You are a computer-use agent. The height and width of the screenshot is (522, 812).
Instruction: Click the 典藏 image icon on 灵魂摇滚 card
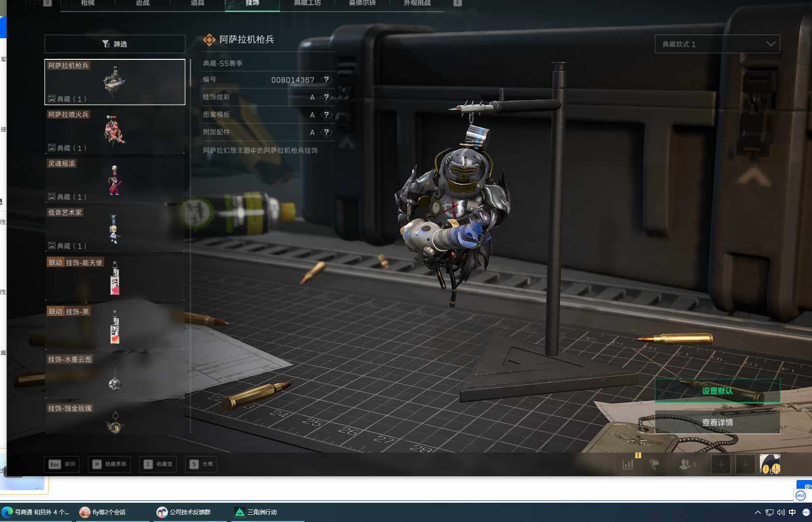coord(52,197)
